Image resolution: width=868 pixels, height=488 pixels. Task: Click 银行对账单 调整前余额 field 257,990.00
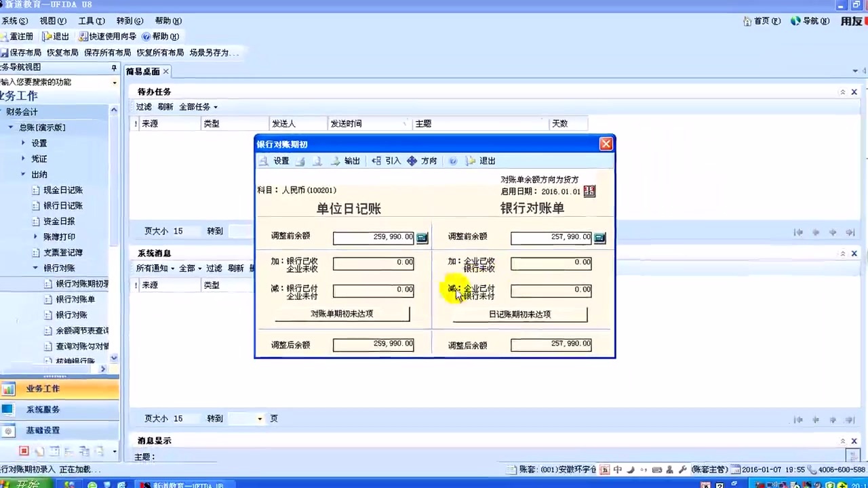click(551, 237)
